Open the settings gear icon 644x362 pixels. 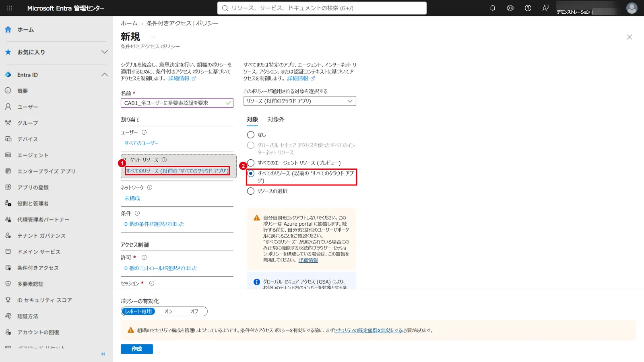[x=510, y=8]
